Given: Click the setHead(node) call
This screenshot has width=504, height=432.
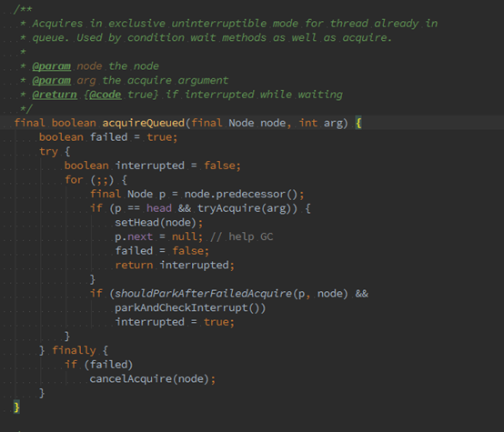Looking at the screenshot, I should 156,223.
